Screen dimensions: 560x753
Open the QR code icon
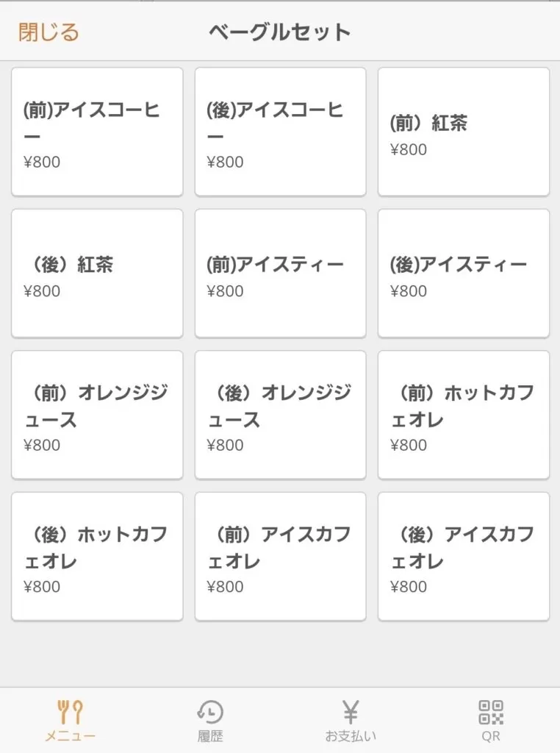(491, 712)
